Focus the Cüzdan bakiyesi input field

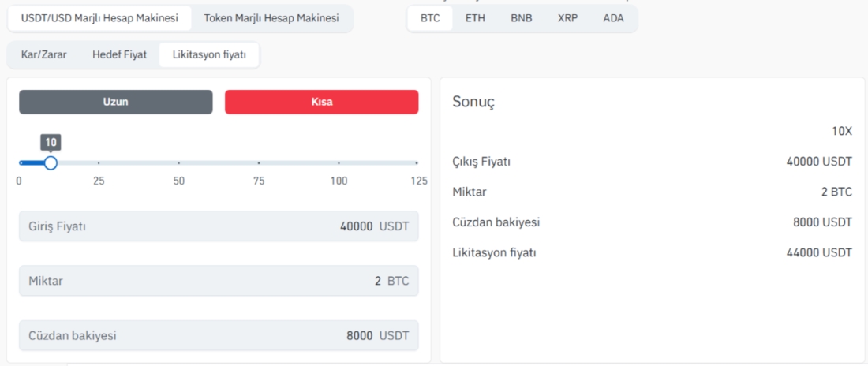click(219, 335)
